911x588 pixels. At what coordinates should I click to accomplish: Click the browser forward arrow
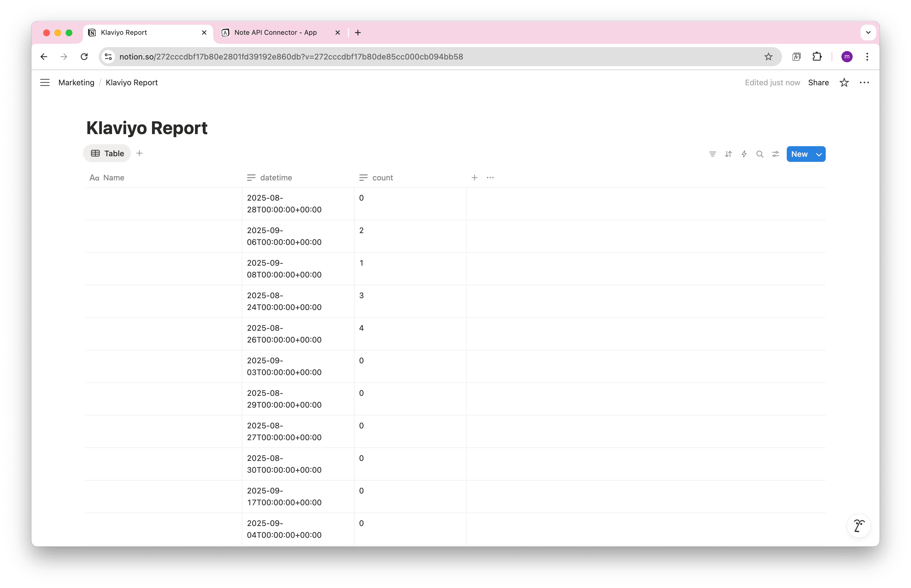(64, 56)
